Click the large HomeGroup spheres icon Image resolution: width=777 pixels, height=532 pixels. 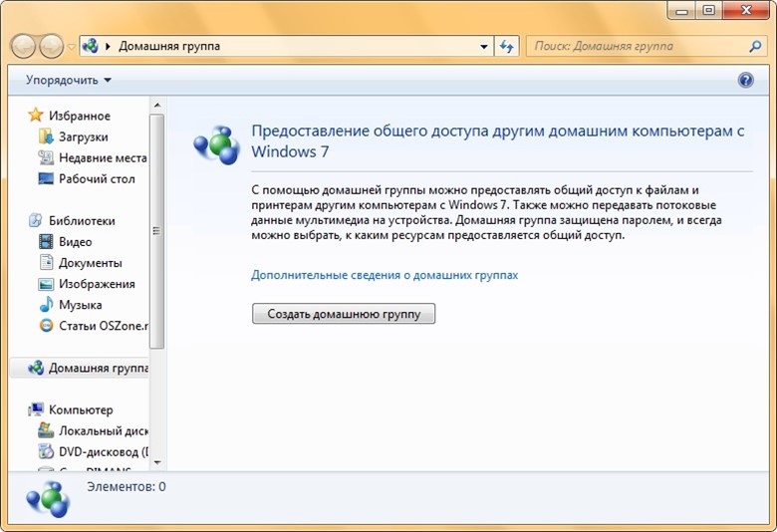(216, 144)
